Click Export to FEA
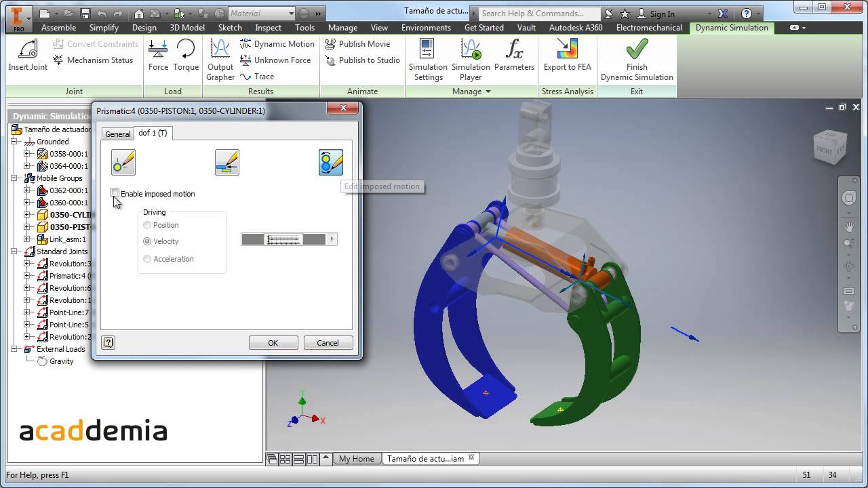This screenshot has height=488, width=868. pos(568,56)
